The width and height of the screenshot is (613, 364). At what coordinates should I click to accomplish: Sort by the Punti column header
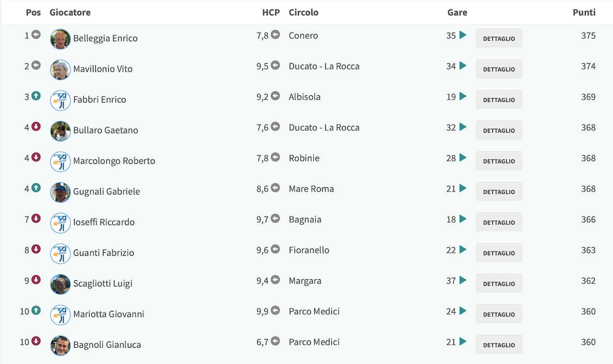[x=584, y=12]
